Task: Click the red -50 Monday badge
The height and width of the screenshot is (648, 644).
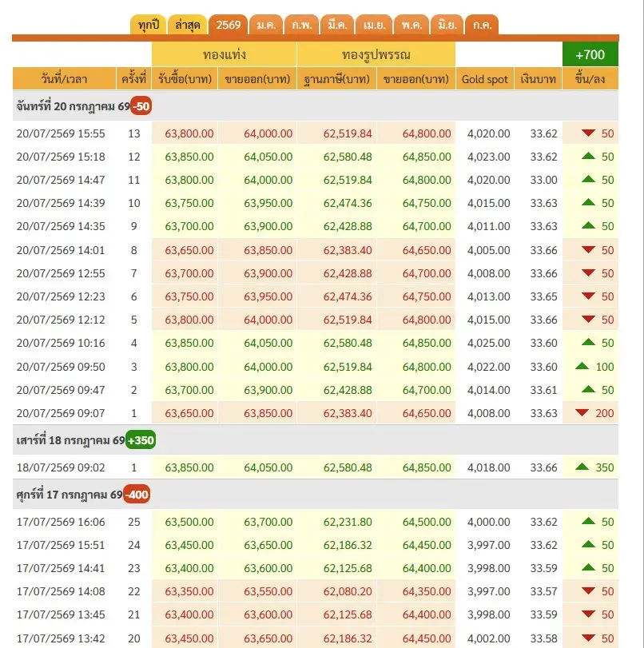Action: pyautogui.click(x=141, y=106)
